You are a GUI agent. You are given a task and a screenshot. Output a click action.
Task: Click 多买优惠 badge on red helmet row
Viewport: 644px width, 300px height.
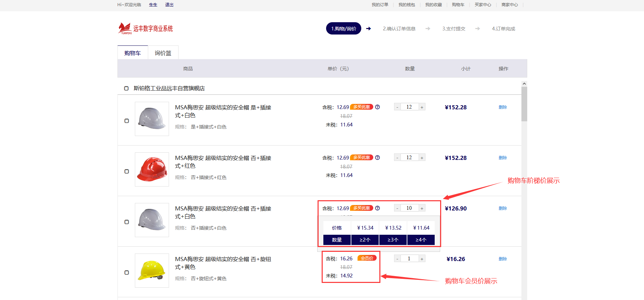[362, 158]
